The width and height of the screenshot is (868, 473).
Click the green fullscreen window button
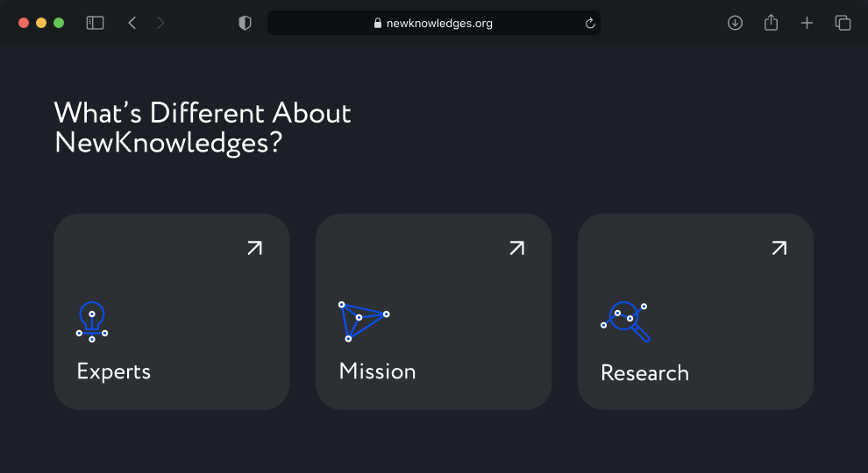point(59,23)
